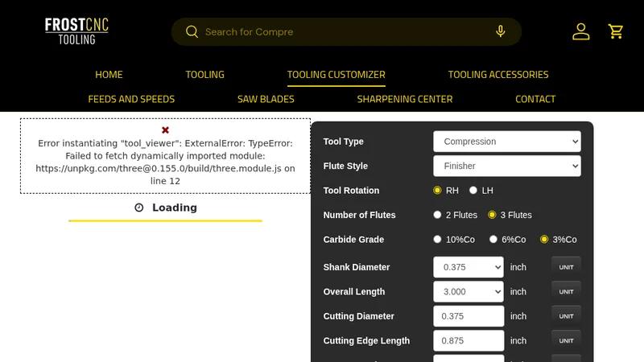Open the user account icon

(x=580, y=31)
